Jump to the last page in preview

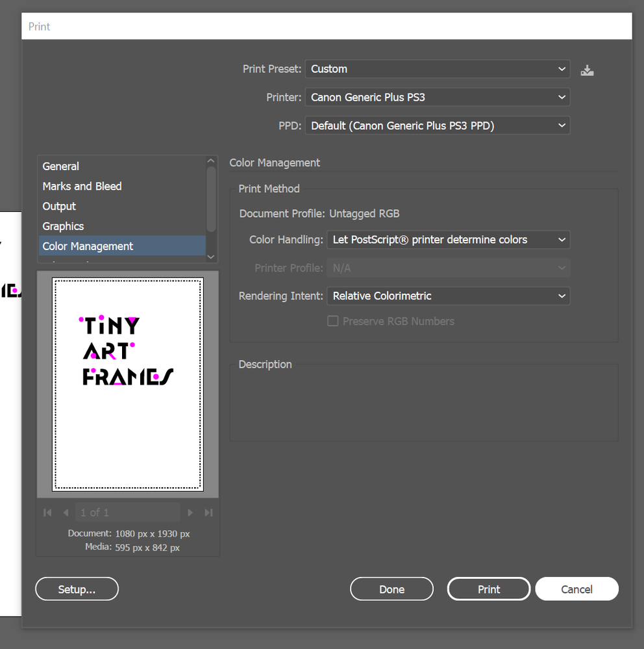pos(208,512)
